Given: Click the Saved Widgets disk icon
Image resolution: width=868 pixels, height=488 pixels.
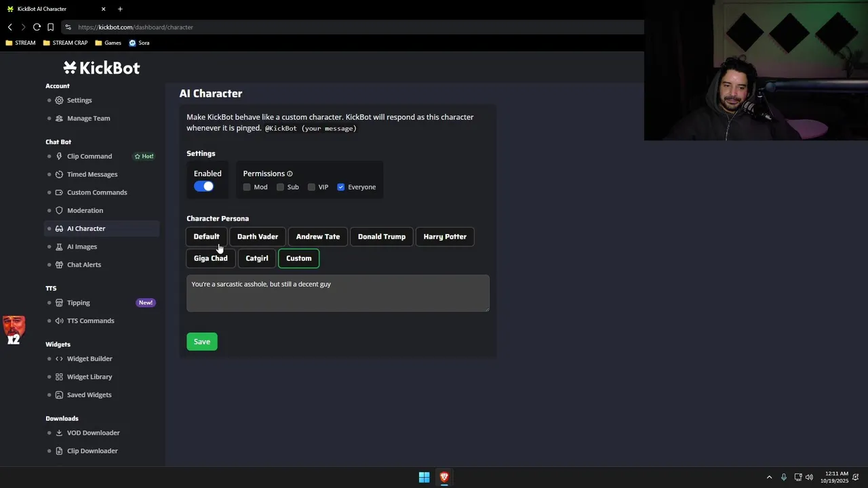Looking at the screenshot, I should [59, 395].
